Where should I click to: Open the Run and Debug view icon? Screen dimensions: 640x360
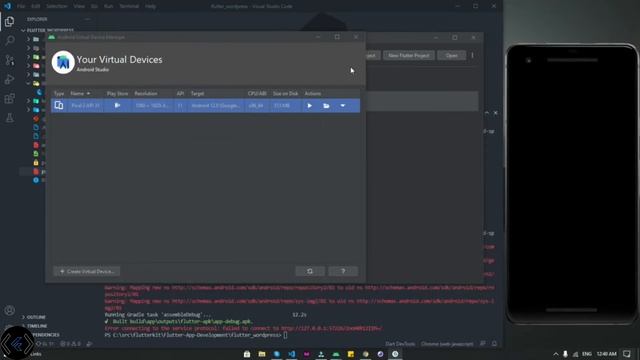click(x=9, y=79)
